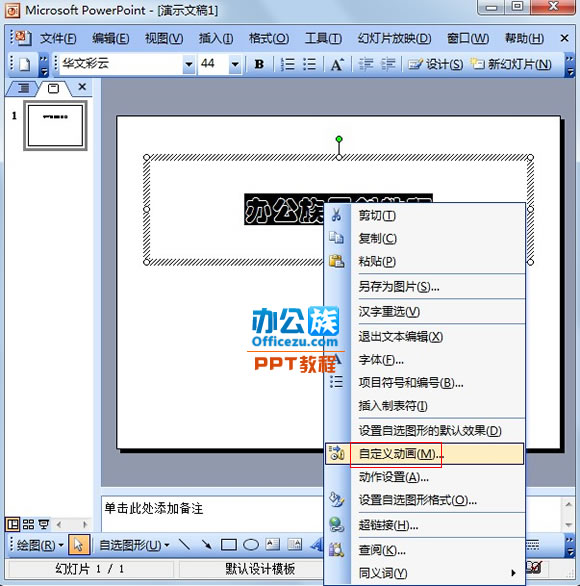This screenshot has height=586, width=580.
Task: Open font name dropdown 华文彩云
Action: (x=189, y=65)
